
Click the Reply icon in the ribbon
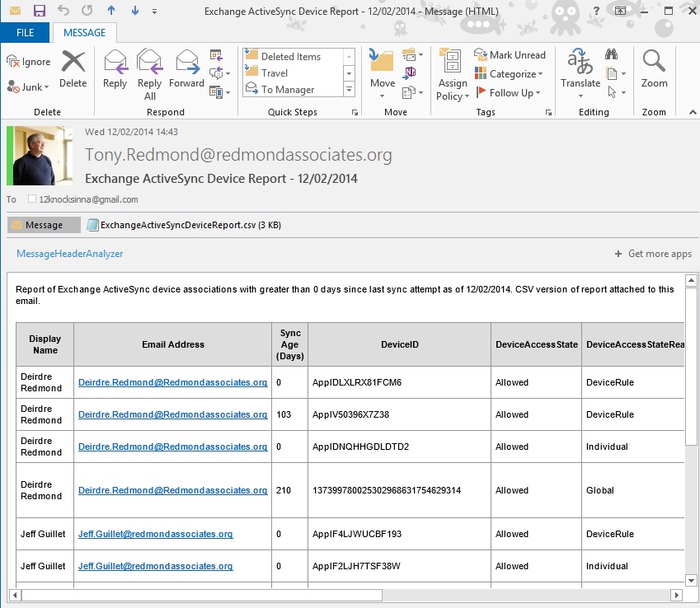coord(115,70)
